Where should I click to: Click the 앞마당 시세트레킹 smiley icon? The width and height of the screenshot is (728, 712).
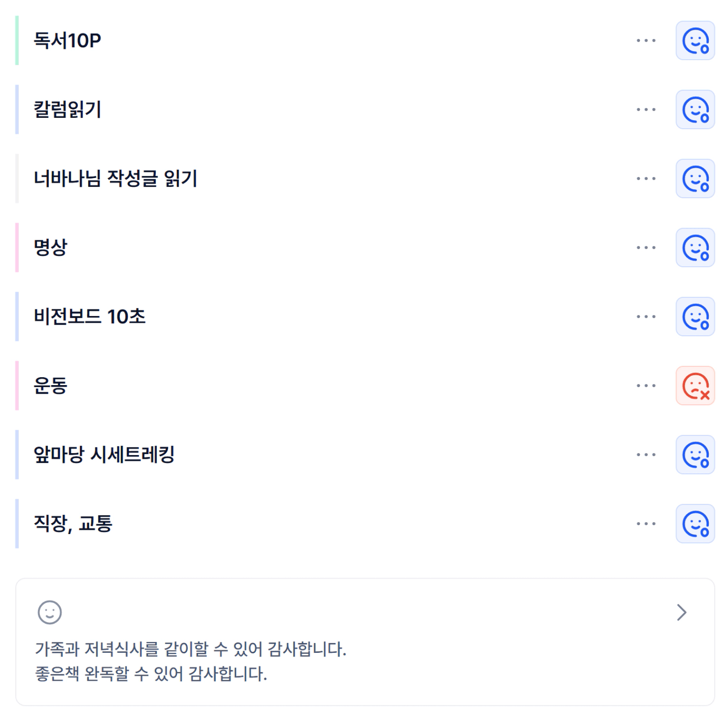pos(695,455)
